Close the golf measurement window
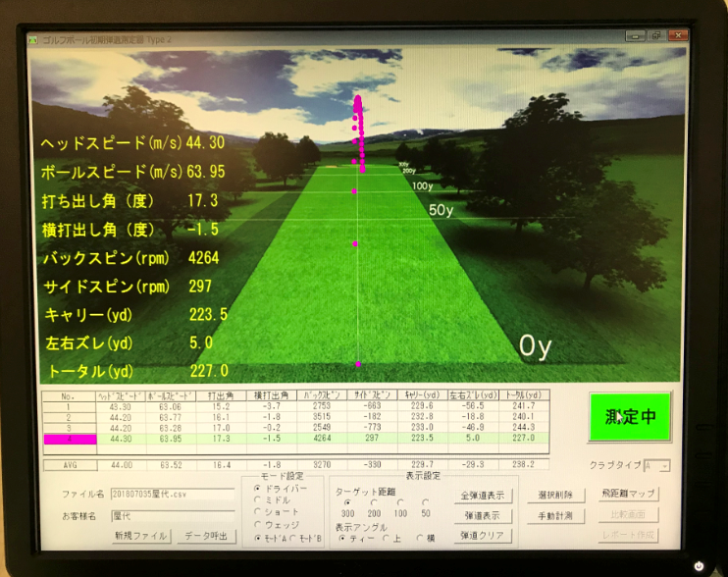 678,34
